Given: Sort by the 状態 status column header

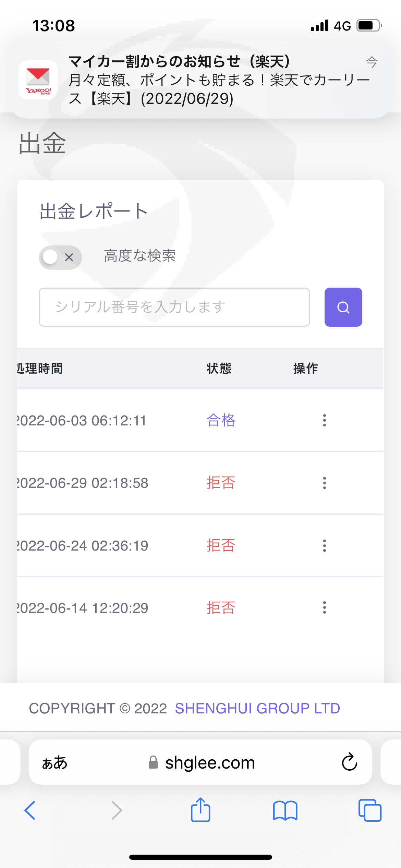Looking at the screenshot, I should pos(219,369).
